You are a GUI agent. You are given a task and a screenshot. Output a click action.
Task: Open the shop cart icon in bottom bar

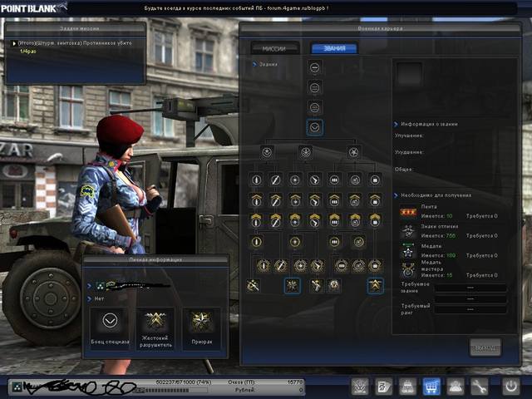tap(431, 387)
